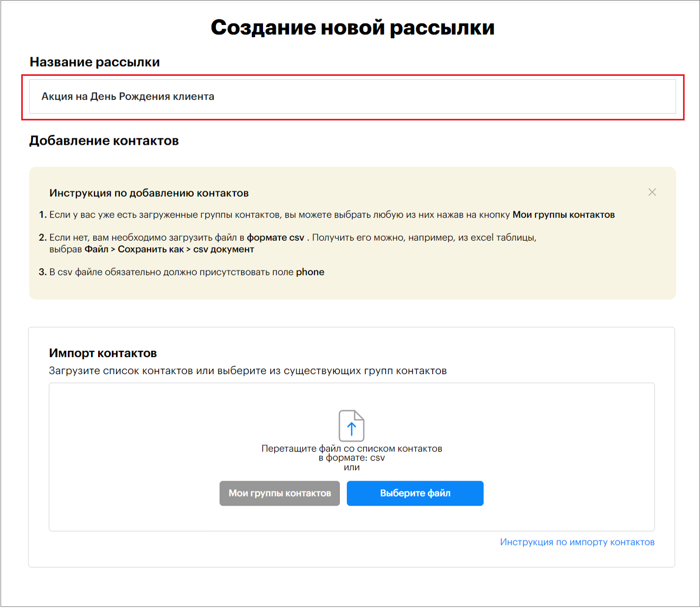Click the Название рассылки label
The width and height of the screenshot is (700, 608).
pos(94,62)
